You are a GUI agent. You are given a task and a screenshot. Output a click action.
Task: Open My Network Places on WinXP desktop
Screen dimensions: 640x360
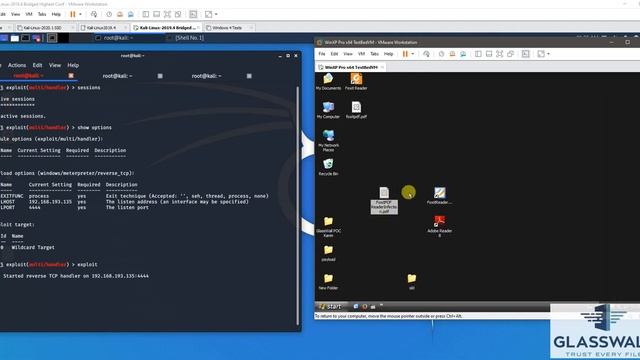328,141
